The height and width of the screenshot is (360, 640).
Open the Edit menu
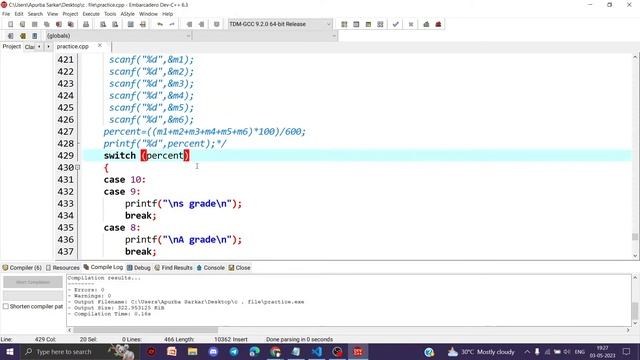(19, 14)
